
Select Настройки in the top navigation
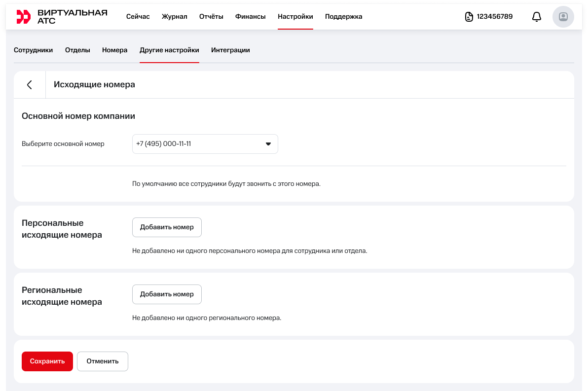(x=295, y=17)
